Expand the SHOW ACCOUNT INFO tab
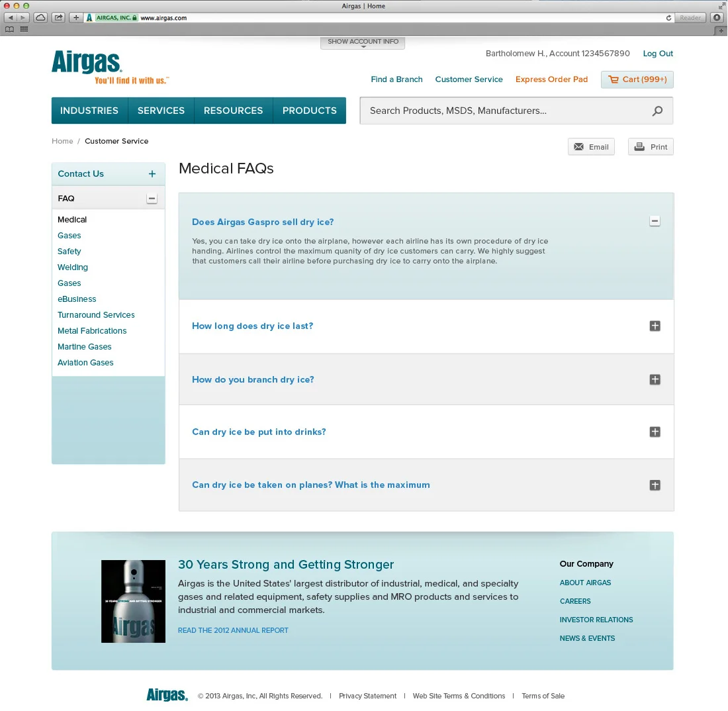 (x=363, y=42)
